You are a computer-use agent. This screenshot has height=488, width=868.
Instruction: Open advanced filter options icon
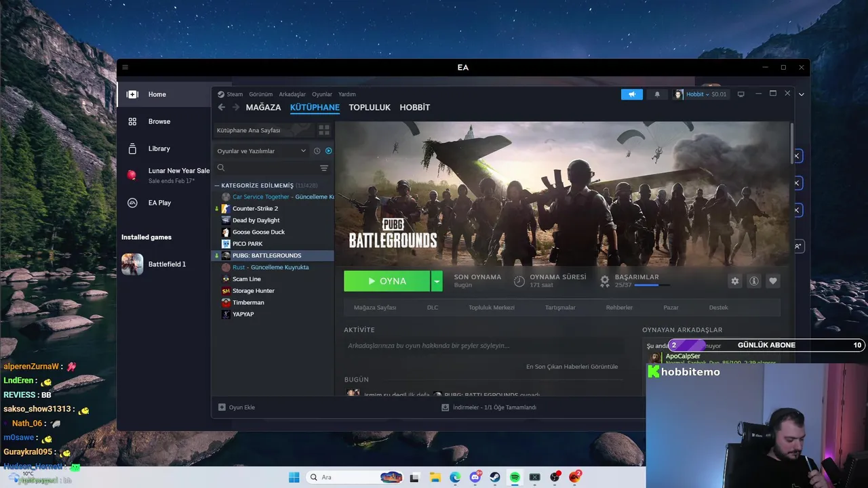pos(324,168)
